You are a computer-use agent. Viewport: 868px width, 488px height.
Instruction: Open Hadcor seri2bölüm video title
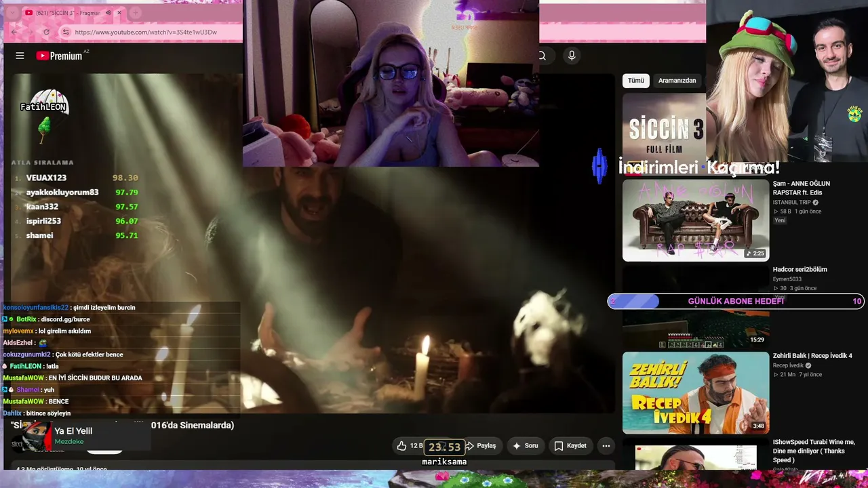pyautogui.click(x=800, y=269)
